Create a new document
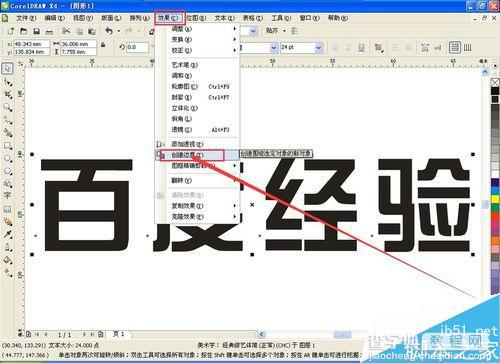The image size is (500, 363). point(10,31)
